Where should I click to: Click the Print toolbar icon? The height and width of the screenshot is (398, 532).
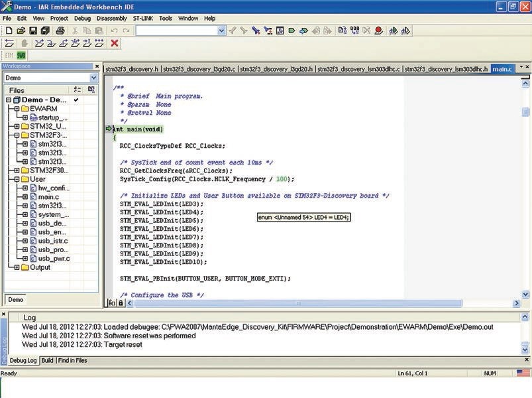coord(60,31)
